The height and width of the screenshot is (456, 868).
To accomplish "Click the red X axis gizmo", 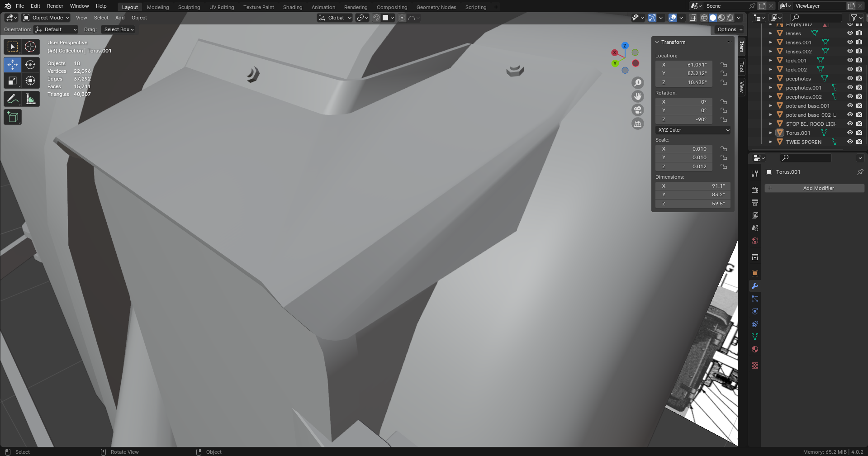I will 614,53.
